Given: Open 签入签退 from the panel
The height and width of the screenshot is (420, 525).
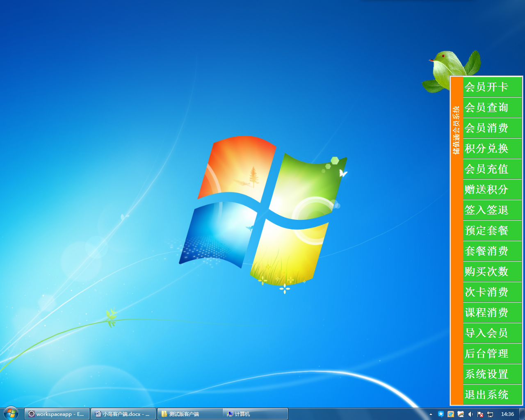Looking at the screenshot, I should [x=492, y=210].
